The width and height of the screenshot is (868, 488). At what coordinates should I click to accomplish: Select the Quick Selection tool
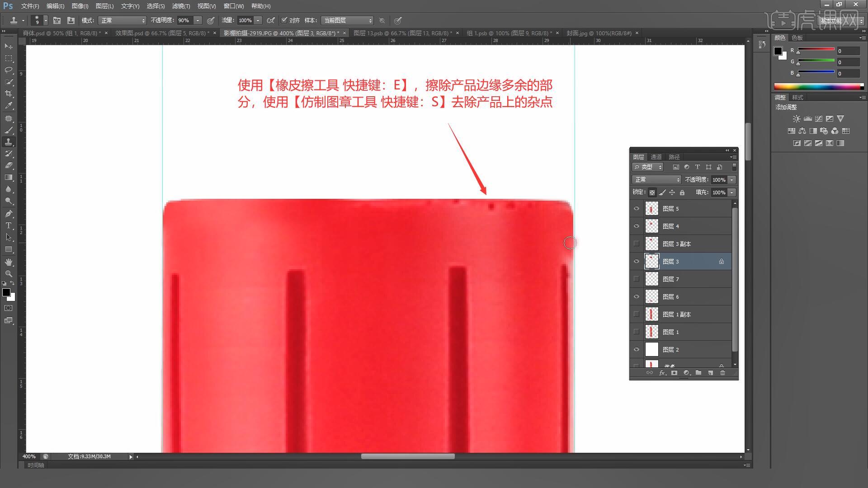click(9, 82)
